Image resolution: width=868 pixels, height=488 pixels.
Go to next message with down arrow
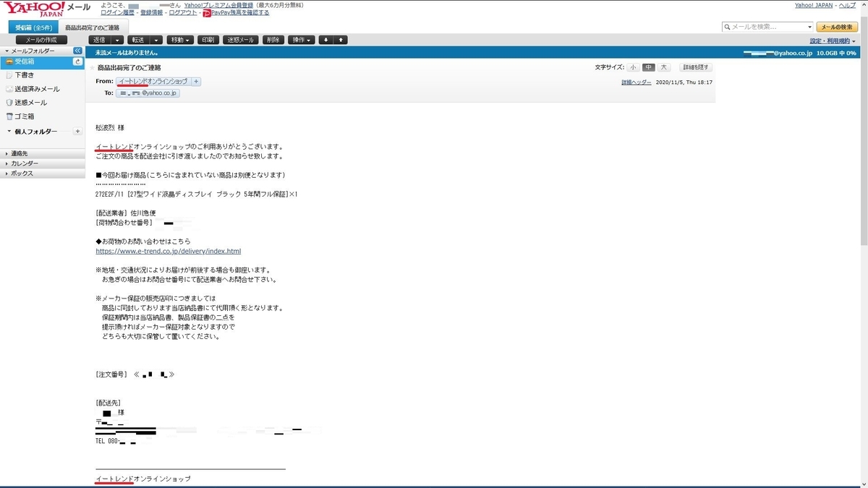[325, 40]
